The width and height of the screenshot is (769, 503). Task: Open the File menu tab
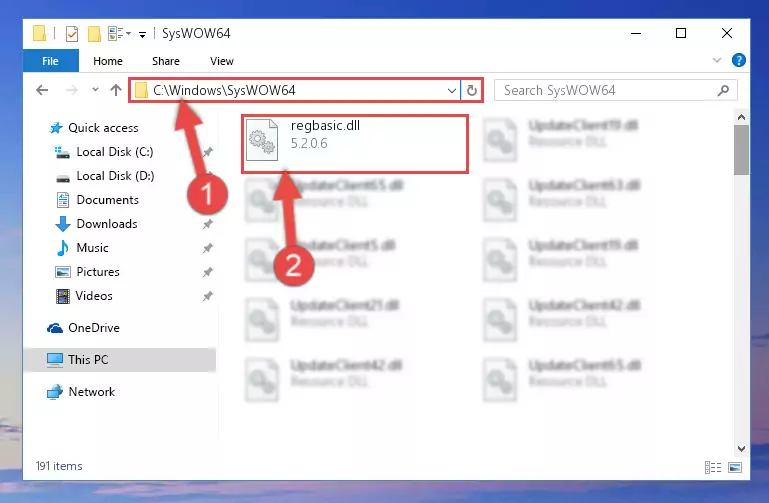(x=51, y=61)
